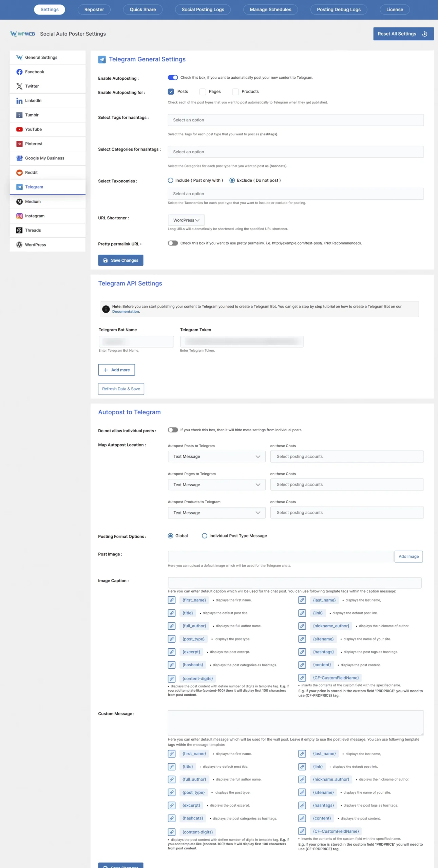
Task: Select Include (Post only with) radio
Action: (171, 180)
